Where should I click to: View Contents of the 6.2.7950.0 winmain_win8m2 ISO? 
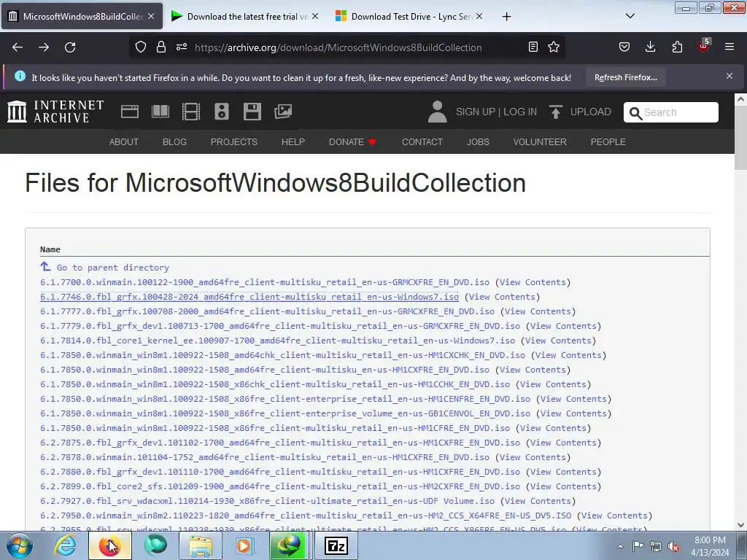(x=614, y=516)
